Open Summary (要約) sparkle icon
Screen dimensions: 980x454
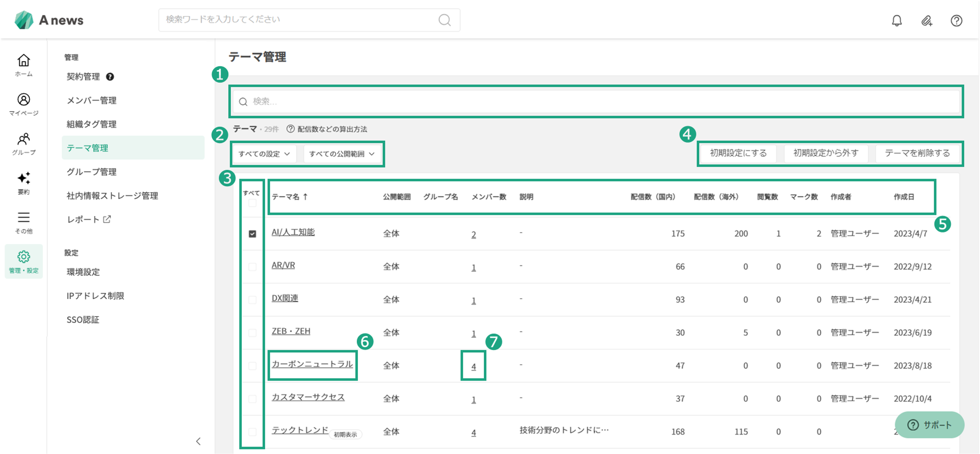23,183
